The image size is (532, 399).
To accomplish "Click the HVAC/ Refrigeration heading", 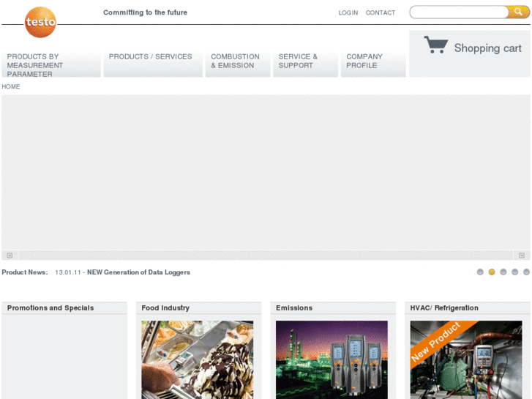I will pyautogui.click(x=444, y=308).
